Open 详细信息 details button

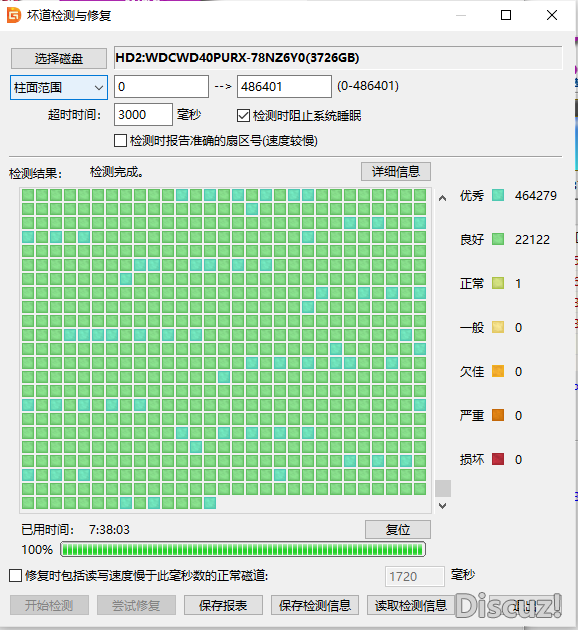(x=396, y=172)
